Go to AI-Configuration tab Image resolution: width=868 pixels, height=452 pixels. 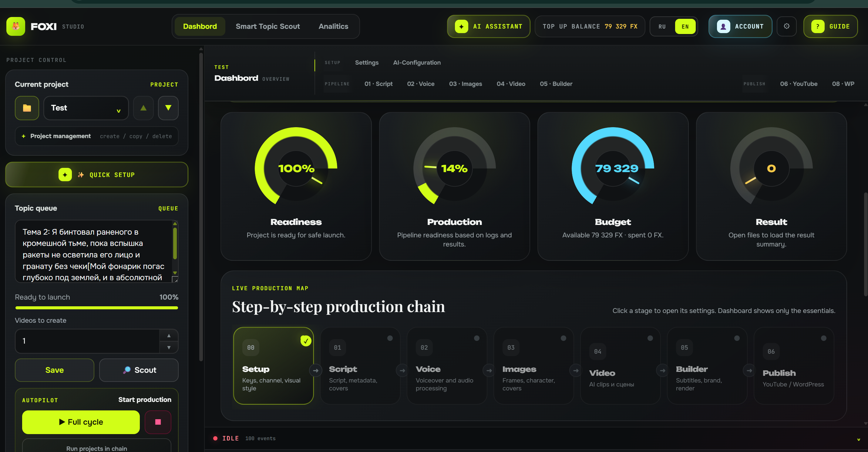click(x=416, y=63)
